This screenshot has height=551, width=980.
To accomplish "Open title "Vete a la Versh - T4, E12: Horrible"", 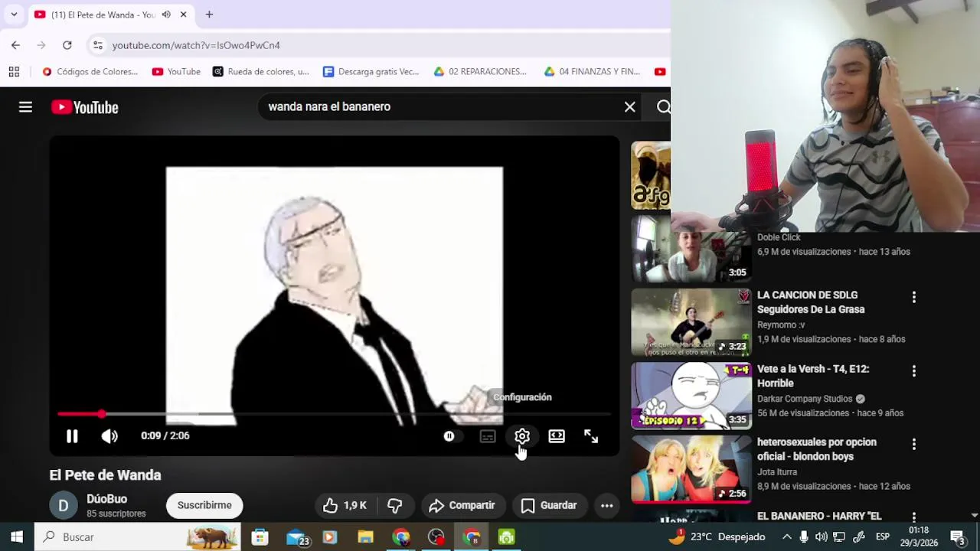I will pos(813,376).
